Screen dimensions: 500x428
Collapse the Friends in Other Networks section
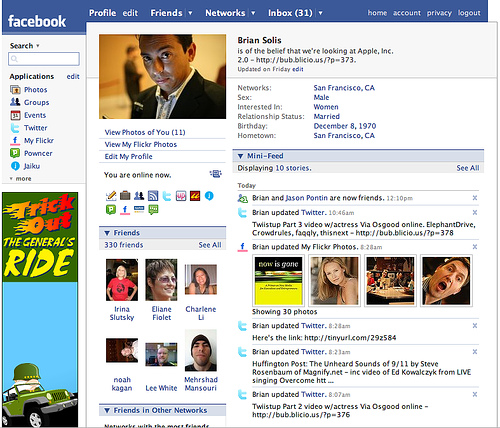pos(107,410)
